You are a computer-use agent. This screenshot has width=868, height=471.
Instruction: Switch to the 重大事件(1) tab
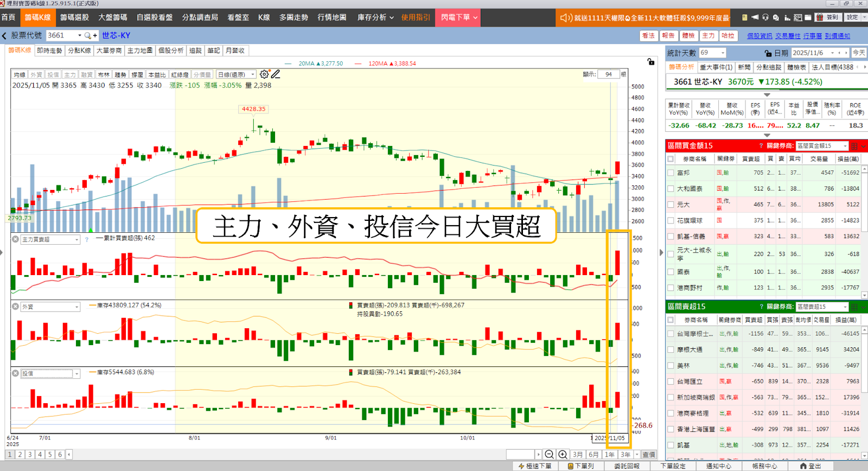(716, 67)
